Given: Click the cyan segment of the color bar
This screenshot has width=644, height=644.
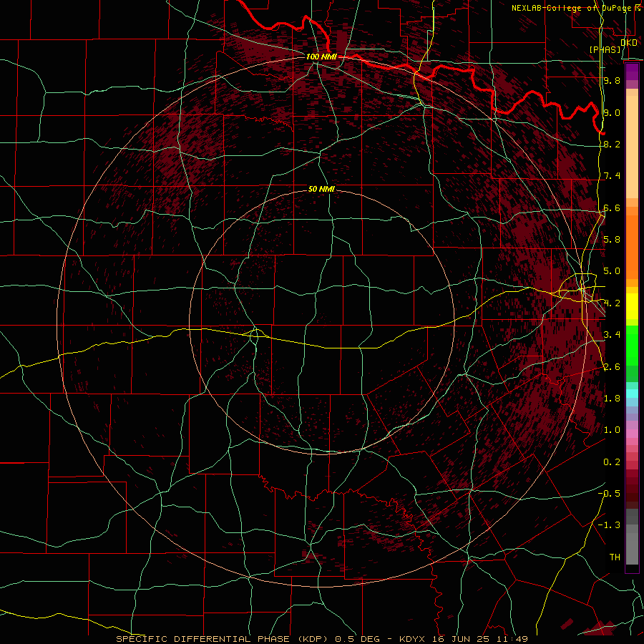Looking at the screenshot, I should point(632,394).
